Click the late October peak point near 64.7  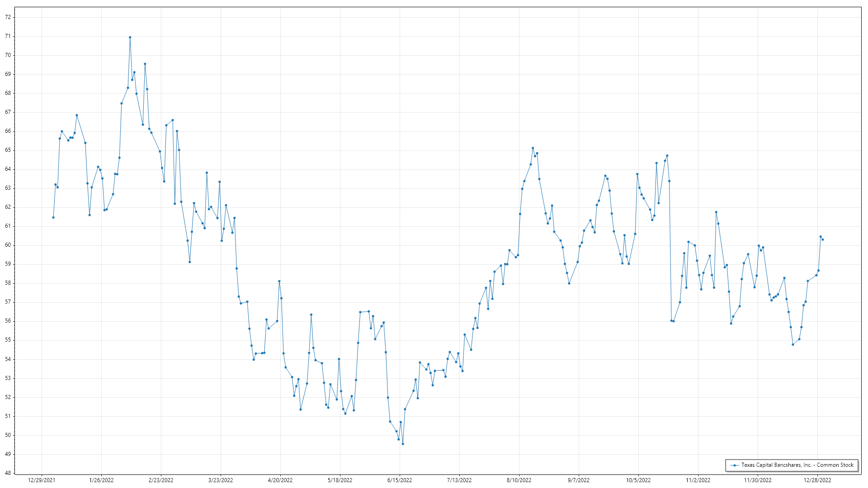tap(667, 156)
